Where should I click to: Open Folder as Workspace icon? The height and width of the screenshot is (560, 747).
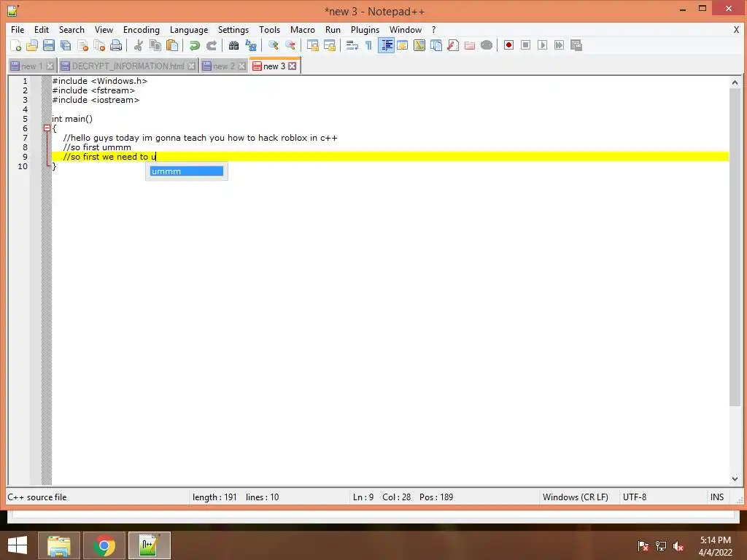point(470,46)
